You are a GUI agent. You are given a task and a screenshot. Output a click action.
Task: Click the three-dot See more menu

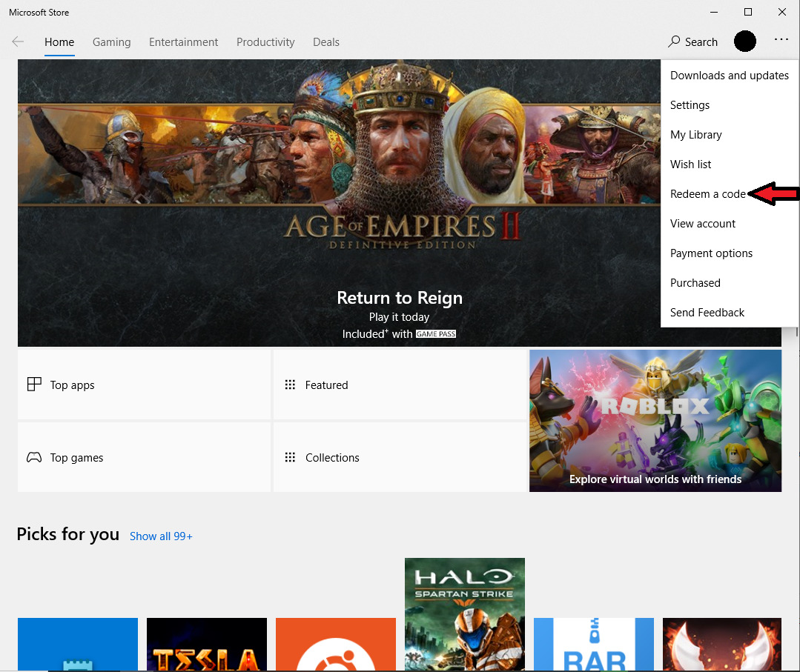click(x=781, y=41)
